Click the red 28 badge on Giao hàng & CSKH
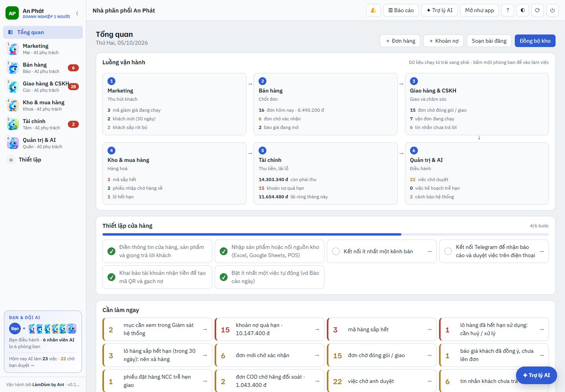 (x=73, y=87)
